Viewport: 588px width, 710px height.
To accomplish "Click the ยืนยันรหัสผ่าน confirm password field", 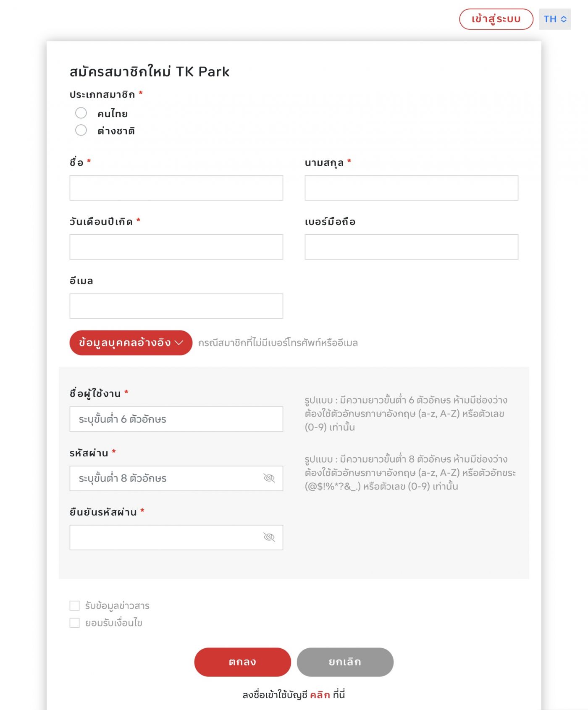I will (168, 537).
